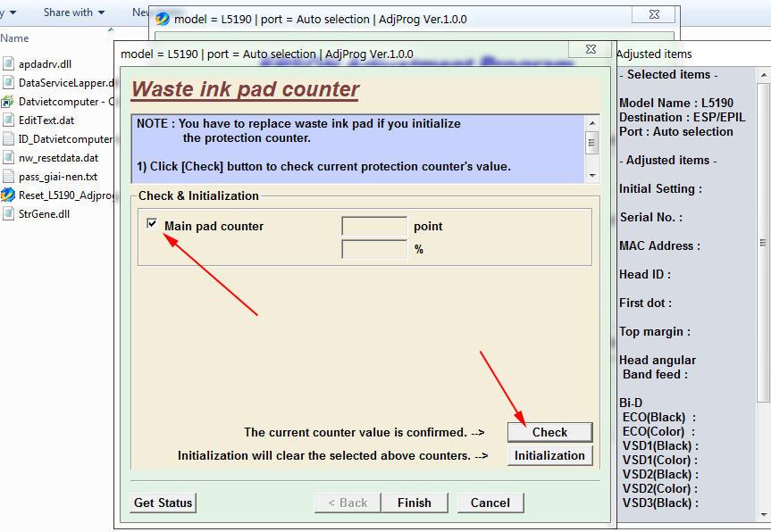Click the Serial No. label
Image resolution: width=771 pixels, height=532 pixels.
pos(651,217)
